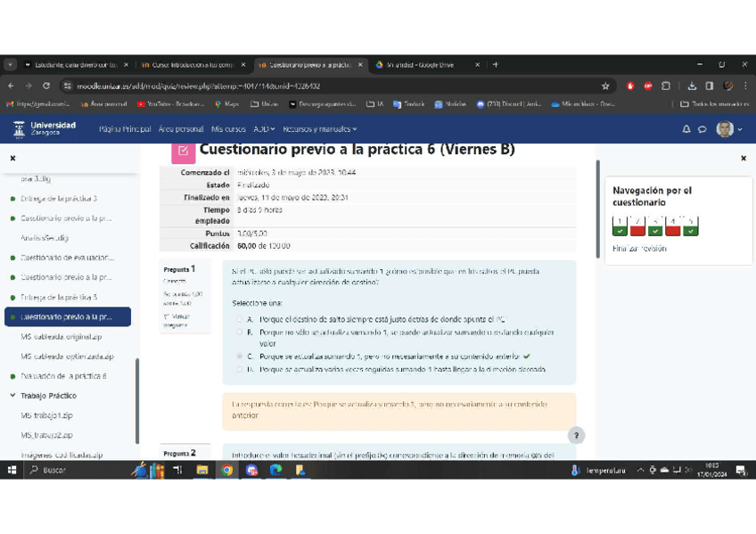Open the browser extensions puzzle icon
This screenshot has width=756, height=534.
pos(666,86)
